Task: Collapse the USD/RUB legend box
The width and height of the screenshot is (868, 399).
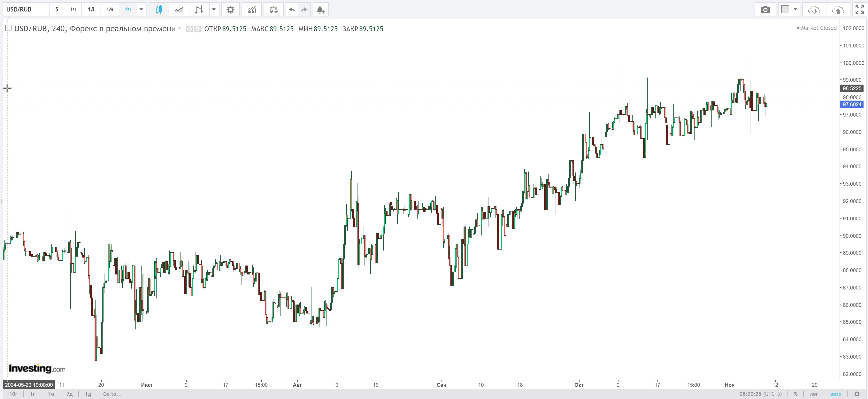Action: (8, 28)
